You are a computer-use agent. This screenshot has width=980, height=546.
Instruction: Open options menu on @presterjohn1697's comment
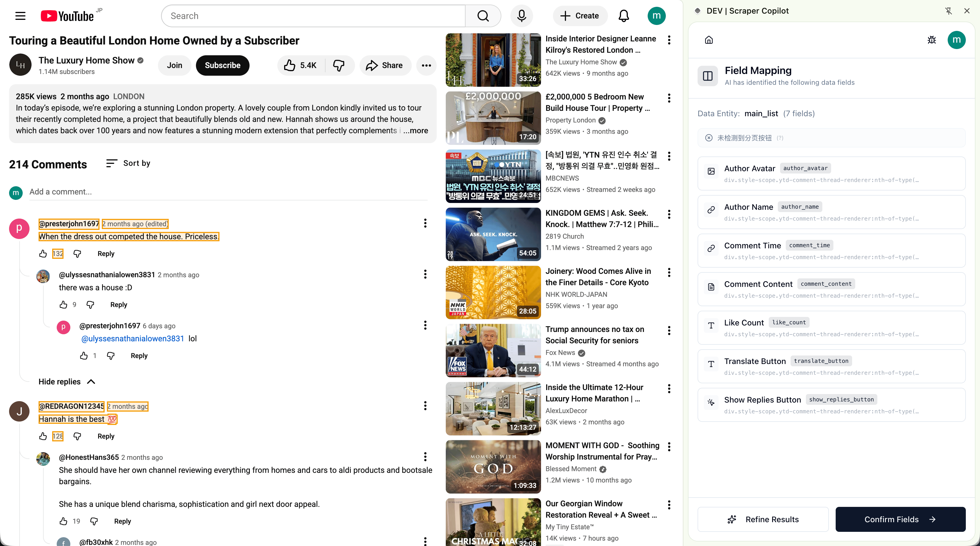[425, 223]
